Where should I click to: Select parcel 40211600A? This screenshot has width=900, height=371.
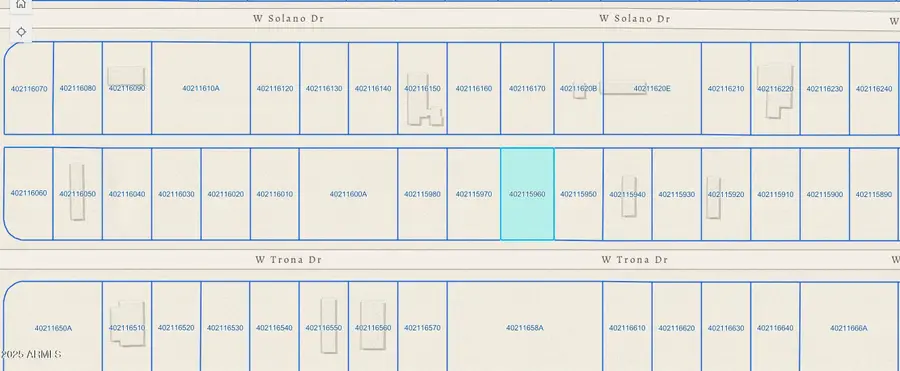pyautogui.click(x=348, y=194)
